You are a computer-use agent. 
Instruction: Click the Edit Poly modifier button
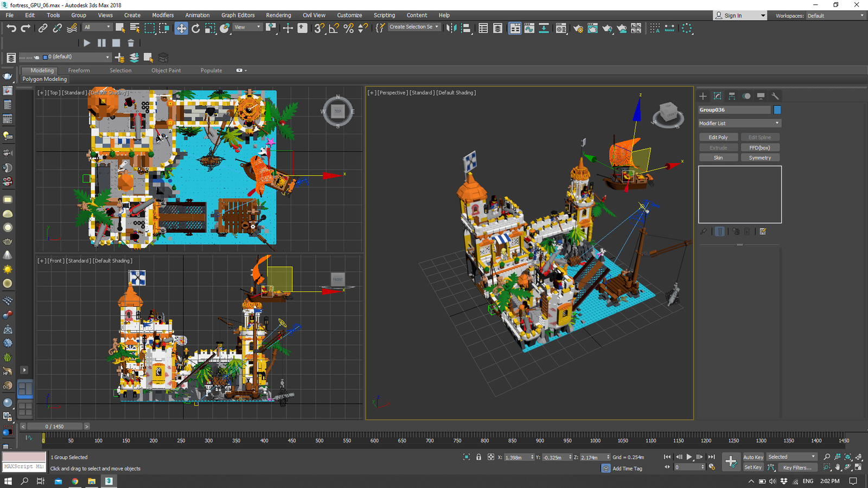718,137
